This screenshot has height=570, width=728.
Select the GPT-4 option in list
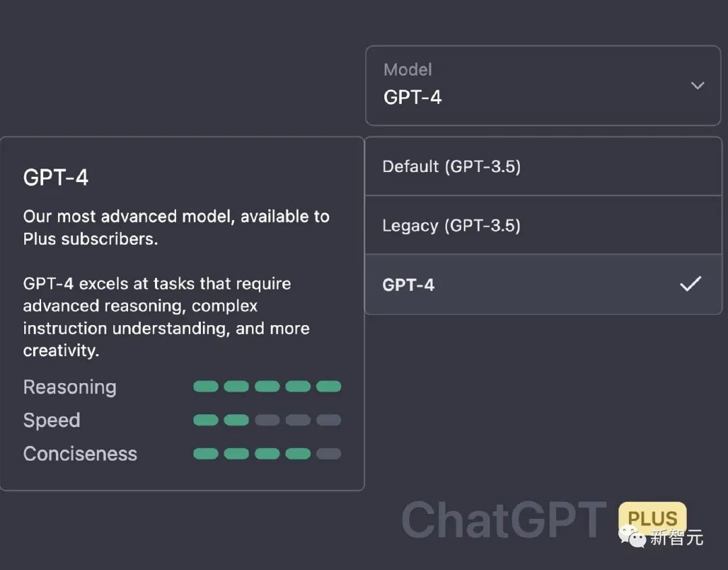[x=408, y=285]
